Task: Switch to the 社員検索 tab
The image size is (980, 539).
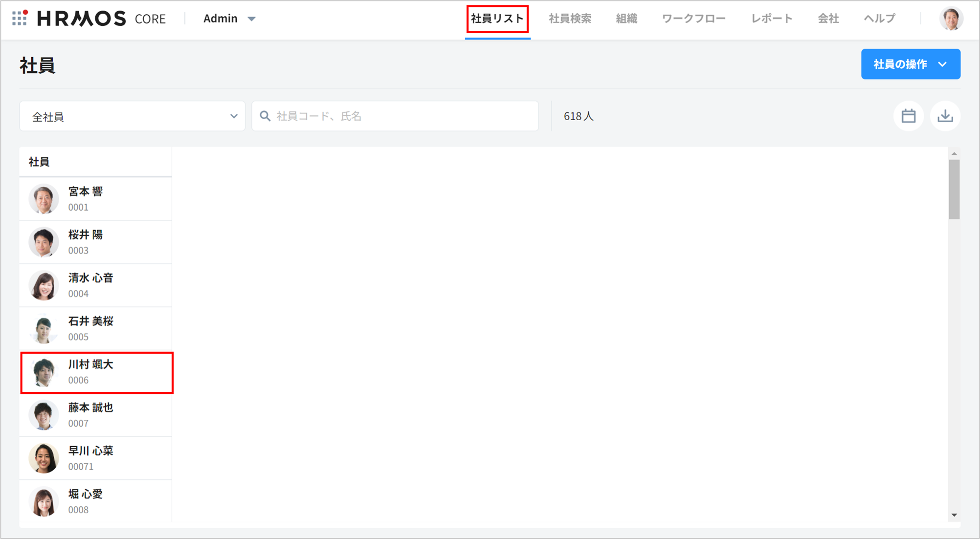Action: [x=570, y=19]
